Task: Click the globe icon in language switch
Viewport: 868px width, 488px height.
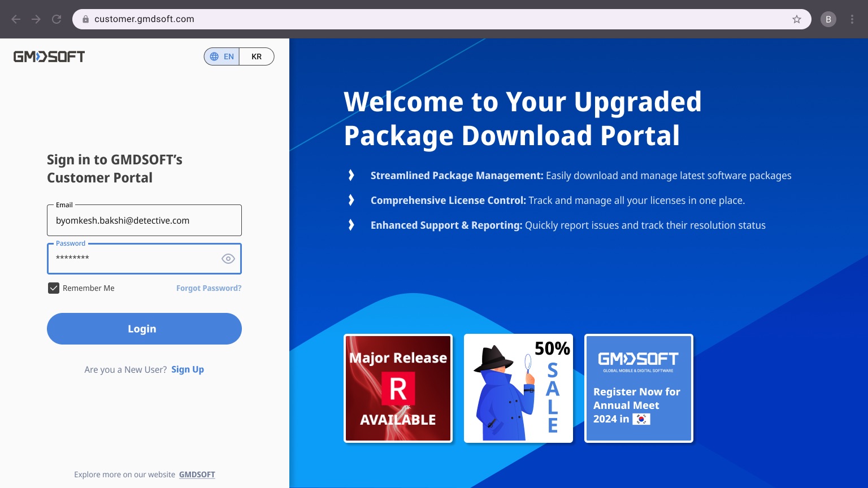Action: tap(214, 56)
